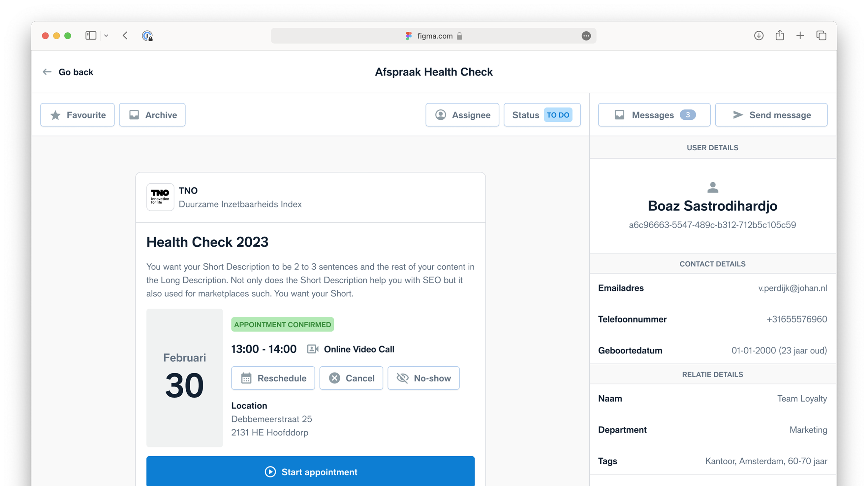
Task: Click the phone number +31655576960
Action: tap(796, 319)
